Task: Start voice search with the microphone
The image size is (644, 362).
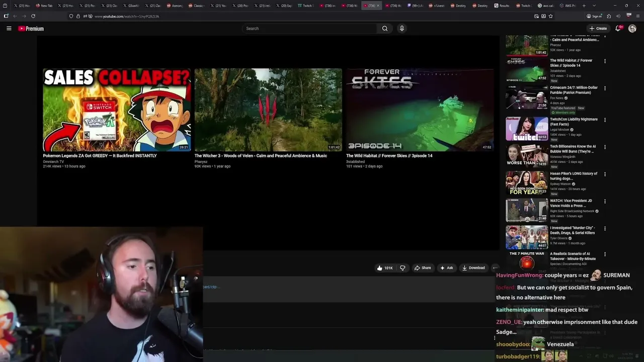Action: coord(401,29)
